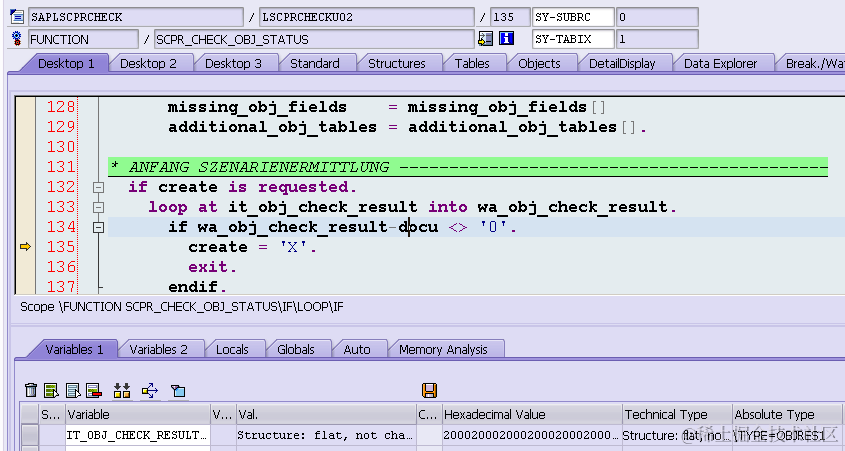Click the SCPR_CHECK_OBJ_STATUS field

point(314,39)
